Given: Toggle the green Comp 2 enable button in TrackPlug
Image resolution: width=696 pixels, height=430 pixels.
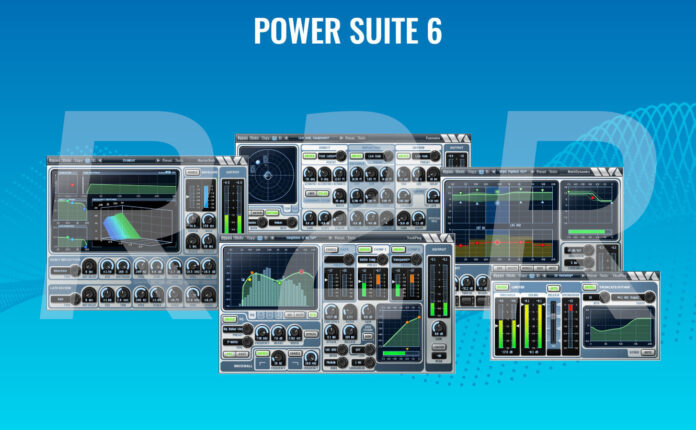Looking at the screenshot, I should tap(398, 249).
